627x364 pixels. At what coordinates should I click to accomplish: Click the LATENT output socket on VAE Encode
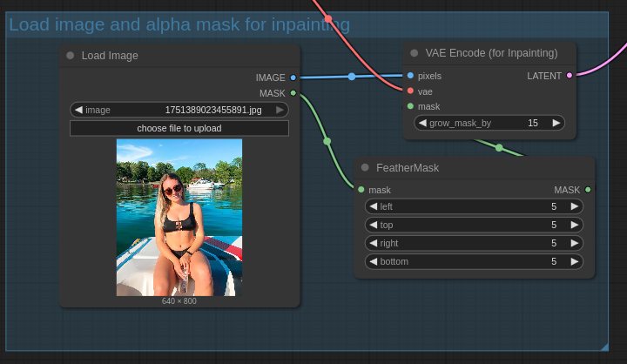570,76
